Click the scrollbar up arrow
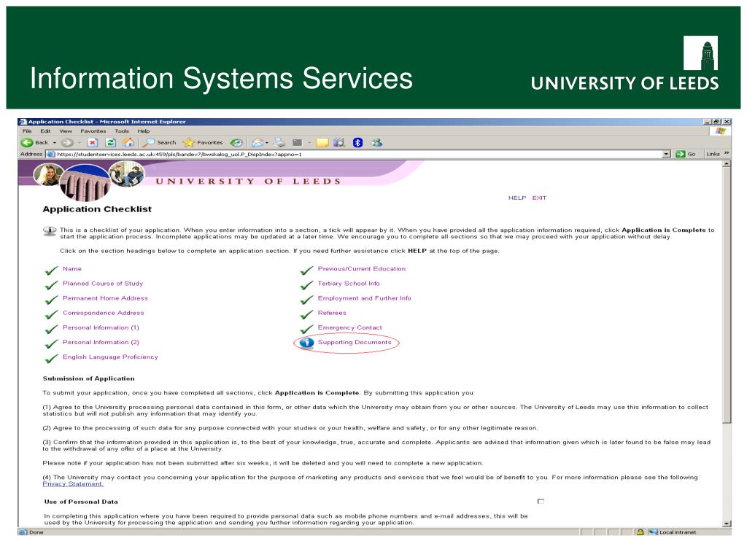Screen dimensions: 747x560 pyautogui.click(x=727, y=163)
